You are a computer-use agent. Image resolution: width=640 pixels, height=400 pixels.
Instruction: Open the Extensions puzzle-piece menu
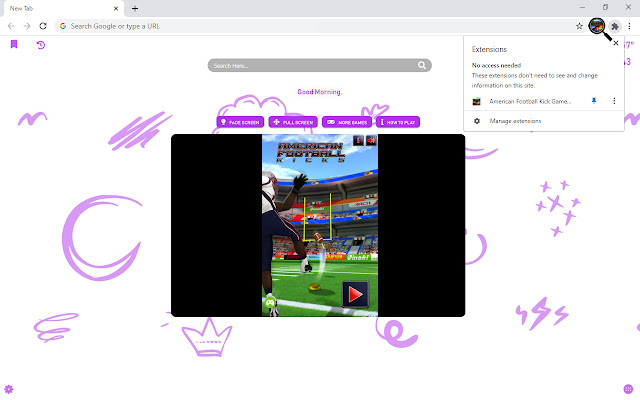pyautogui.click(x=615, y=26)
